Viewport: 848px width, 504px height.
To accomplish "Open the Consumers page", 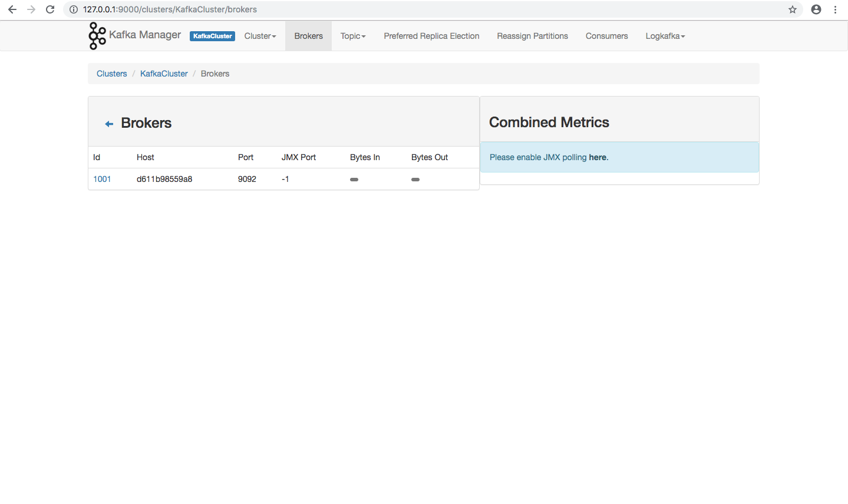I will 607,36.
